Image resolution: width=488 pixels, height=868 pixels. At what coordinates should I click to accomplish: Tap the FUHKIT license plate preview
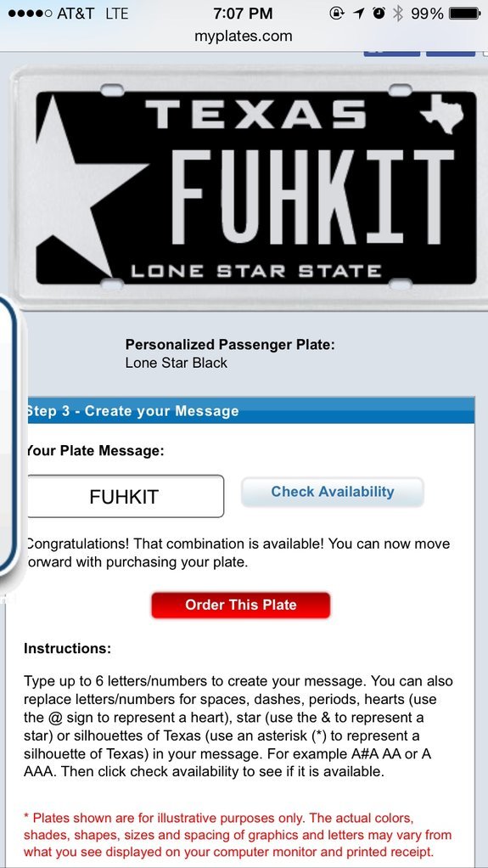point(249,187)
